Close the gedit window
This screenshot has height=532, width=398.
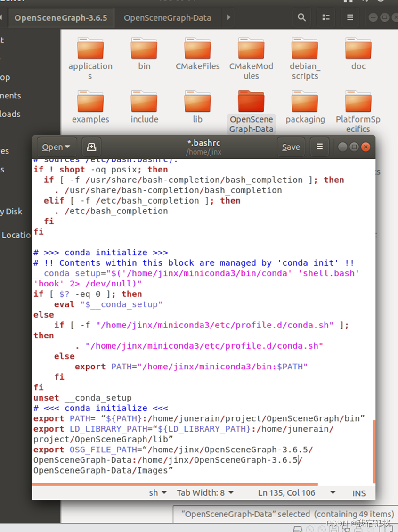click(366, 147)
